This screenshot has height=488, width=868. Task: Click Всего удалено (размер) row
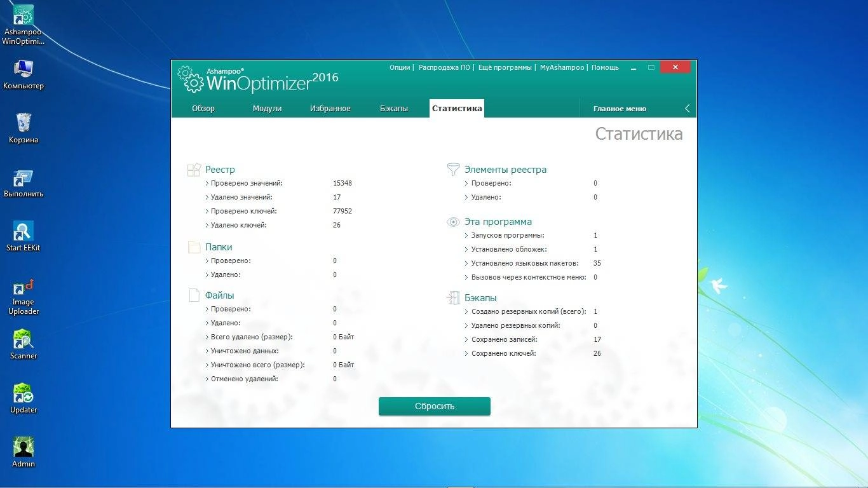(280, 337)
